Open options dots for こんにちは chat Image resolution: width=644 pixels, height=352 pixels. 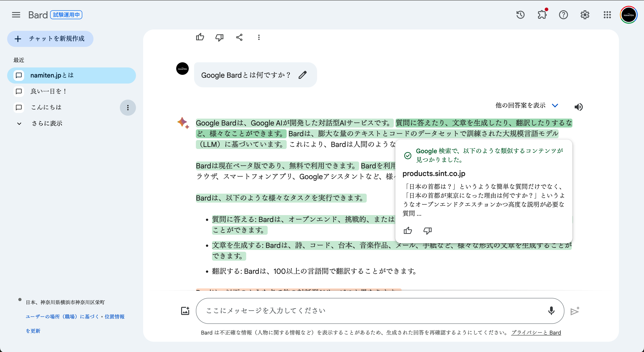[128, 107]
